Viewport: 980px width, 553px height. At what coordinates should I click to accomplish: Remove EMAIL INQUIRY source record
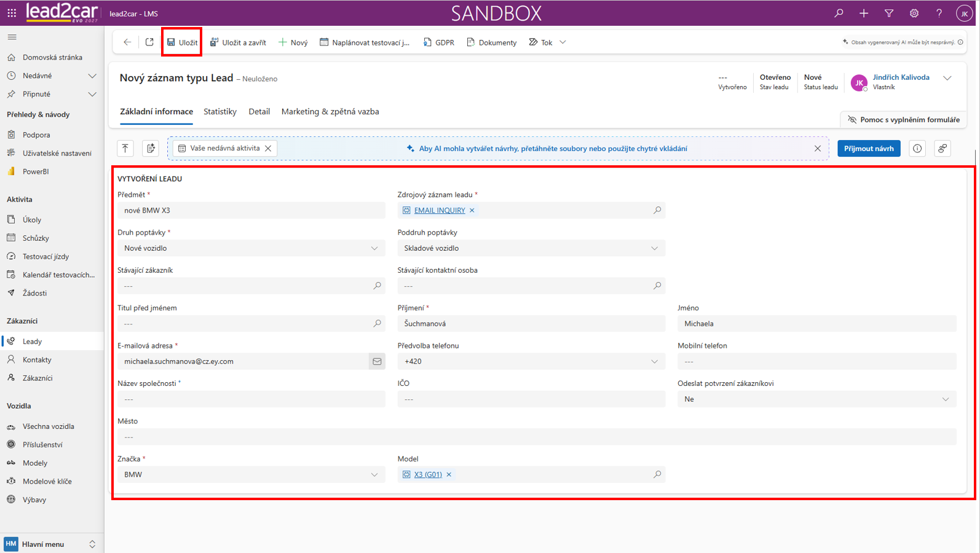pos(472,210)
